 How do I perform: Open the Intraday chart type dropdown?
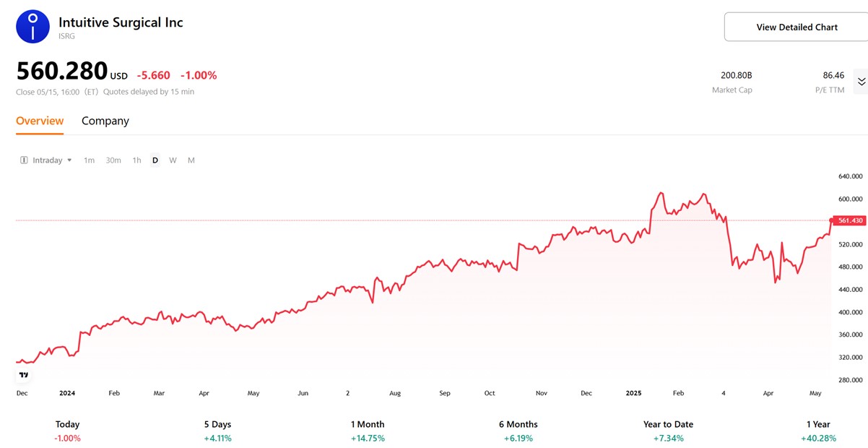[49, 160]
